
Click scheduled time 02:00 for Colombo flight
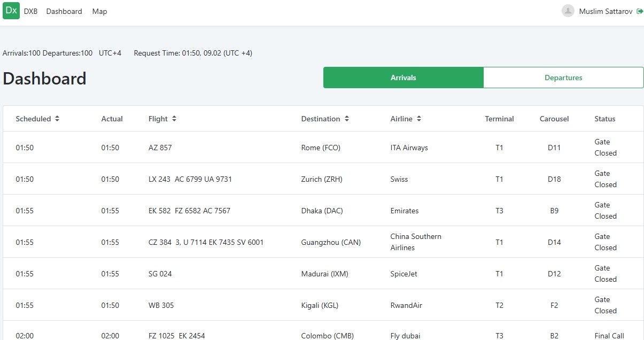coord(25,336)
